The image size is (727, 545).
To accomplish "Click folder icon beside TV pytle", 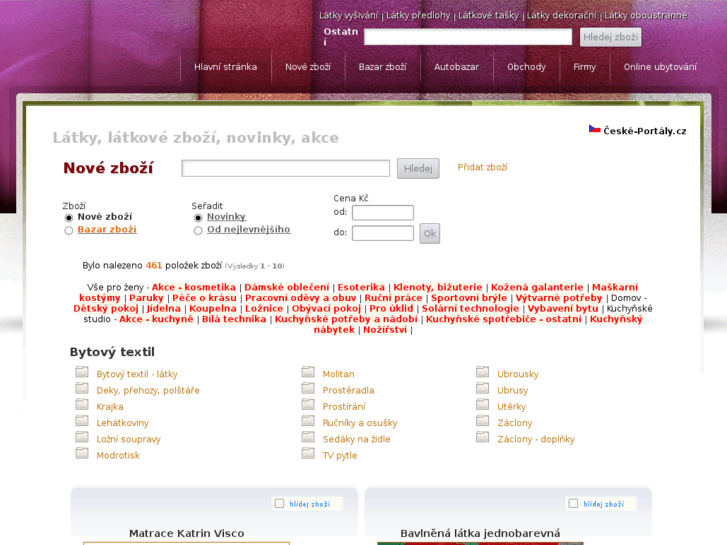I will [x=308, y=453].
